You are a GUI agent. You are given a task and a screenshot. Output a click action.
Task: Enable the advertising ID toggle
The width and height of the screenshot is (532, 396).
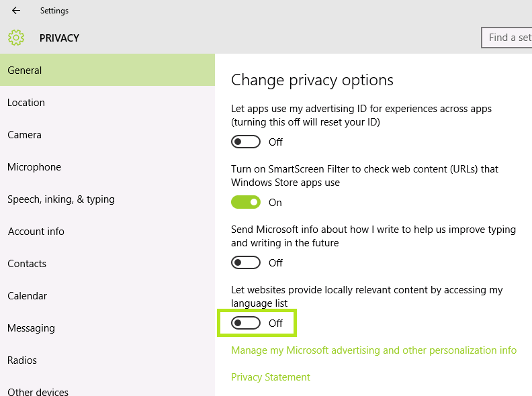(246, 142)
